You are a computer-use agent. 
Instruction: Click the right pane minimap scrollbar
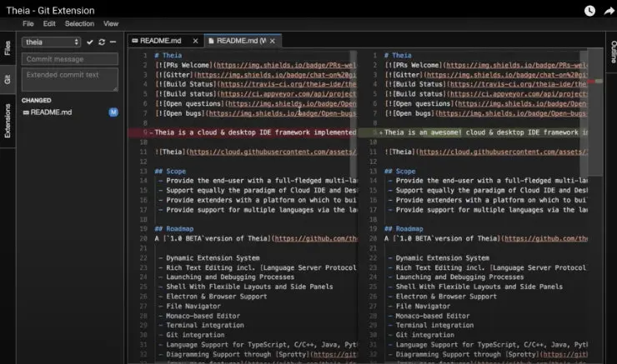584,112
